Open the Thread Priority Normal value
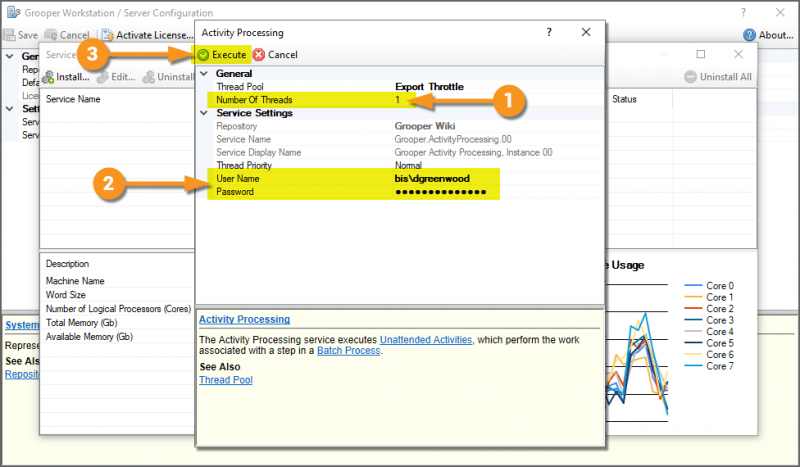This screenshot has height=467, width=800. click(x=408, y=165)
